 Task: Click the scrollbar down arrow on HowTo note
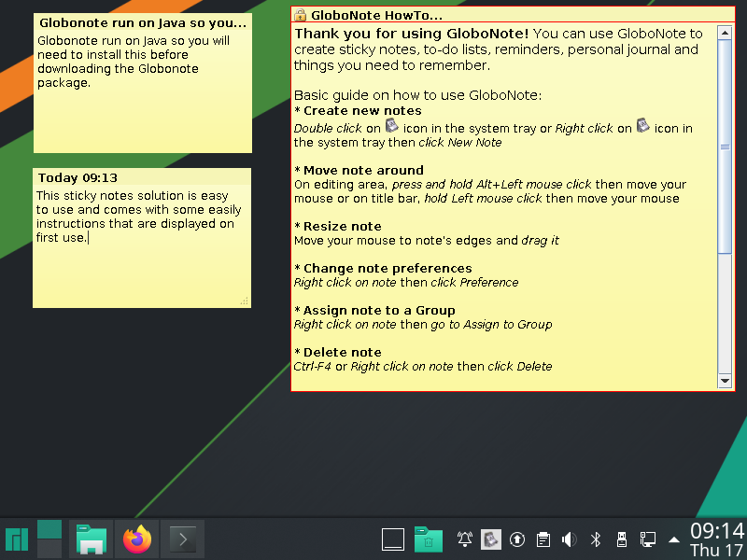pyautogui.click(x=726, y=380)
